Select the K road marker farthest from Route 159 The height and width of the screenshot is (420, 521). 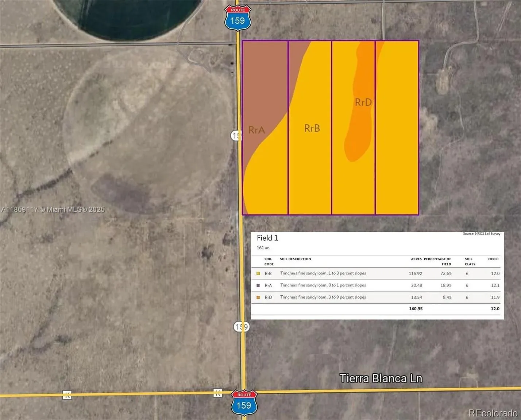[x=67, y=395]
